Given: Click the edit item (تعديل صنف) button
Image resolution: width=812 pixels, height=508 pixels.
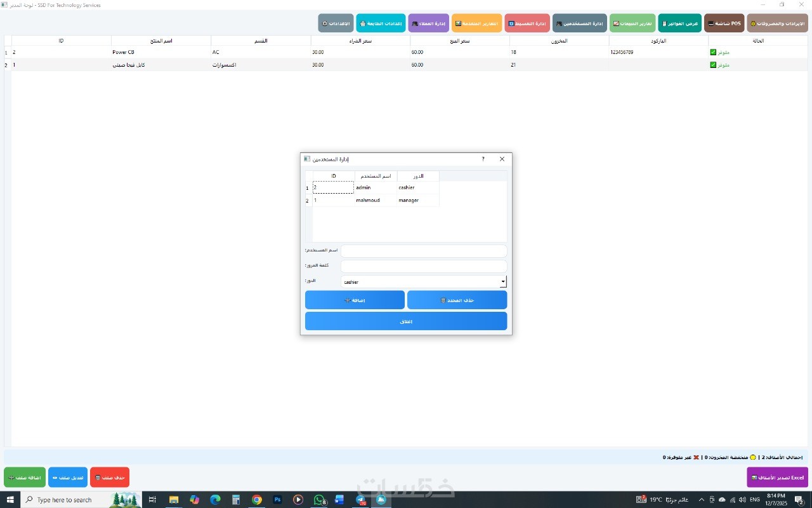Looking at the screenshot, I should (x=68, y=478).
